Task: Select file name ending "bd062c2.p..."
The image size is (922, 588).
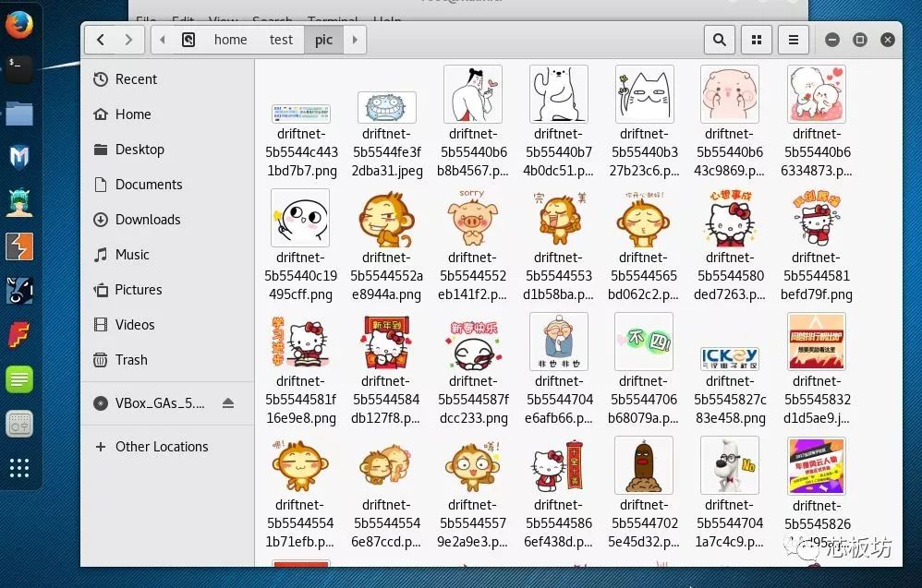Action: click(644, 276)
